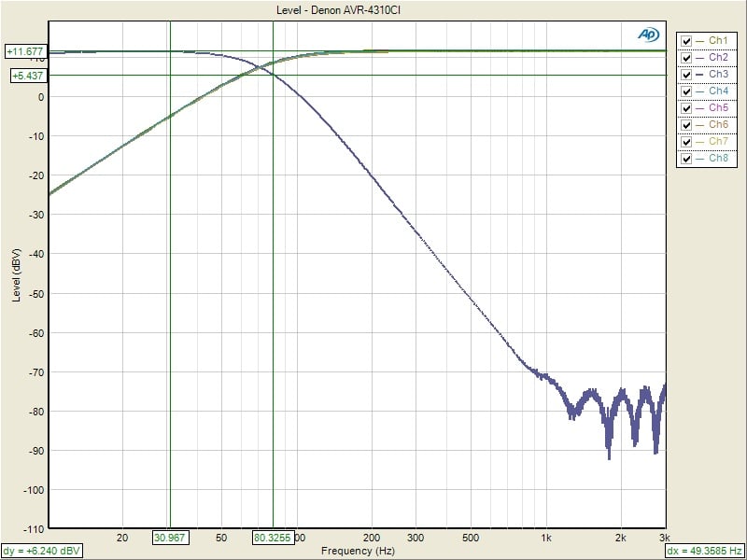Click the 80.3255 Hz cursor marker

(x=272, y=538)
